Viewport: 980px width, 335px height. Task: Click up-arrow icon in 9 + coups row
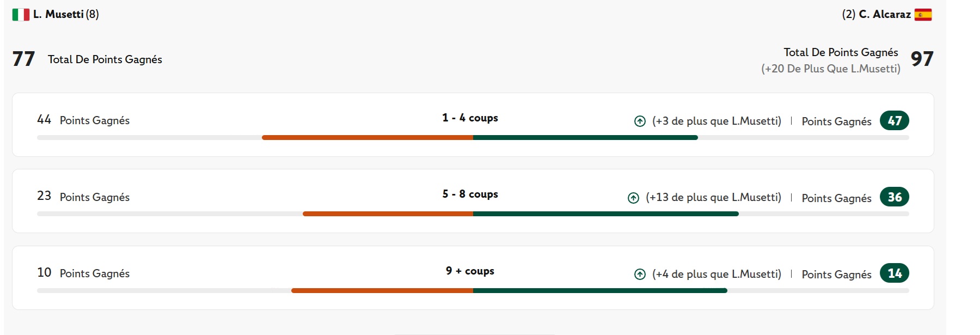pyautogui.click(x=640, y=275)
